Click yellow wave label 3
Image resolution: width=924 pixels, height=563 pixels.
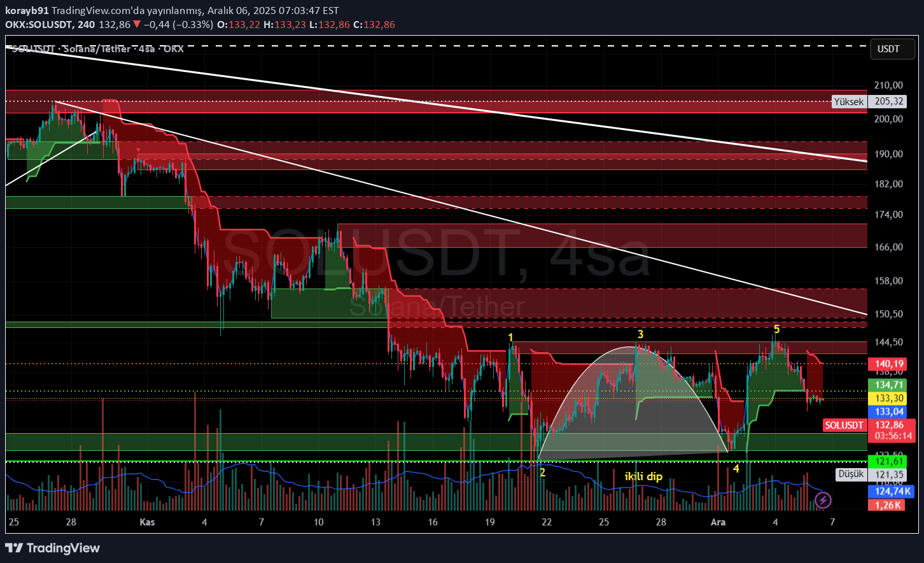[x=641, y=334]
